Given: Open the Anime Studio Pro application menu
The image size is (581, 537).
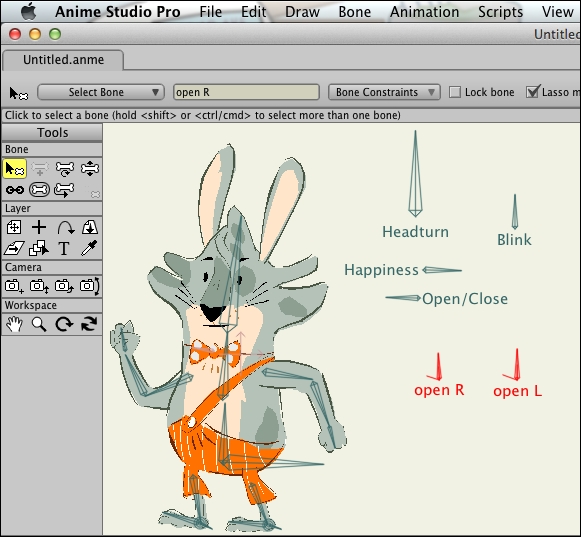Looking at the screenshot, I should (118, 12).
